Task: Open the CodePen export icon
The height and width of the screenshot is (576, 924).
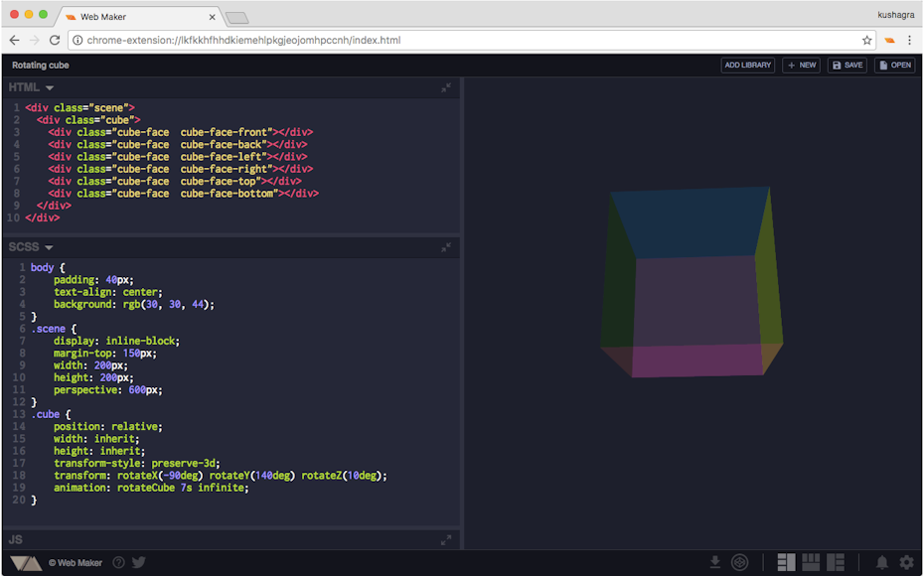Action: pos(740,562)
